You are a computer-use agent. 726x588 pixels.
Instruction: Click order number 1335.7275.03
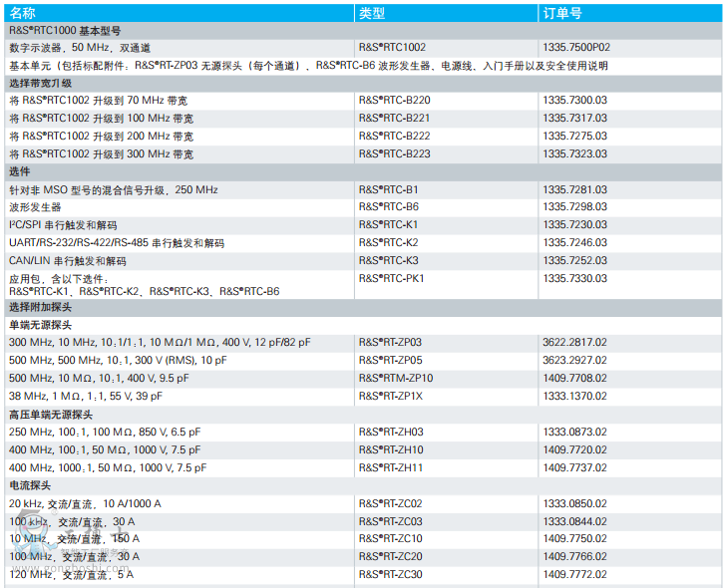pos(574,136)
